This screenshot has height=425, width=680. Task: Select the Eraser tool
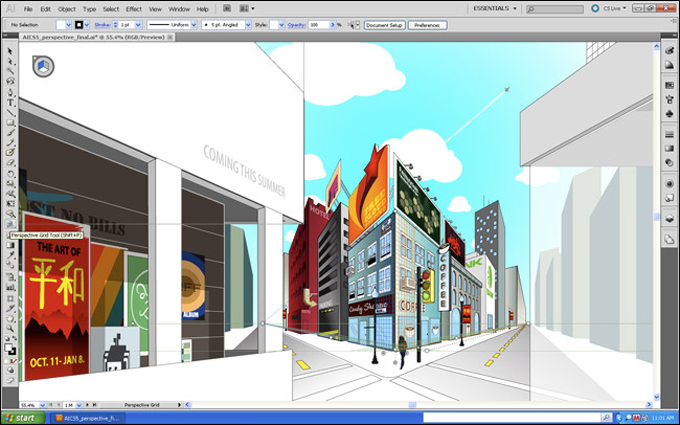(x=10, y=163)
